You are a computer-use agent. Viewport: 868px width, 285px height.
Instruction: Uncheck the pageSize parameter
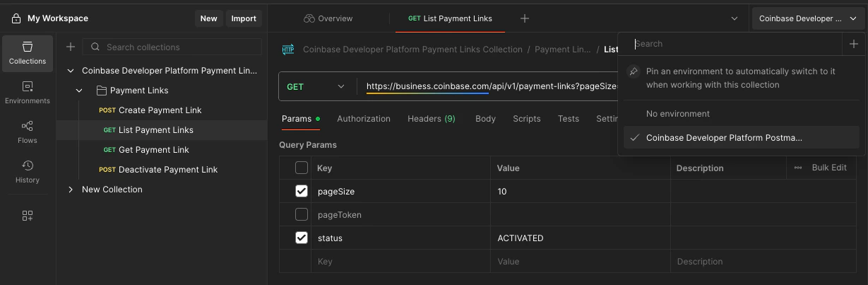point(302,191)
